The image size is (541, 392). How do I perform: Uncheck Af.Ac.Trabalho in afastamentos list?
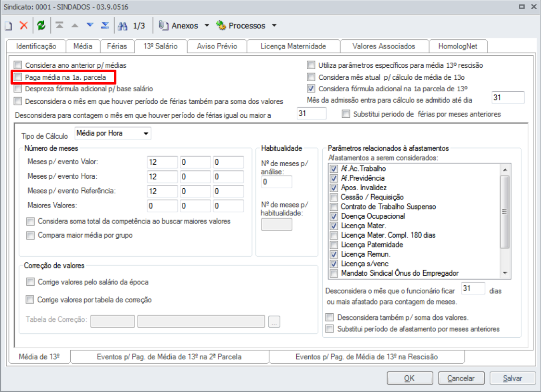(334, 169)
